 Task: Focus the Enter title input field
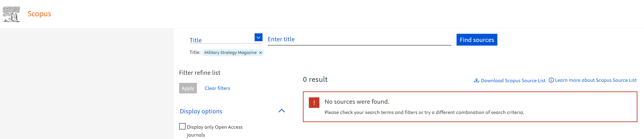pos(359,39)
